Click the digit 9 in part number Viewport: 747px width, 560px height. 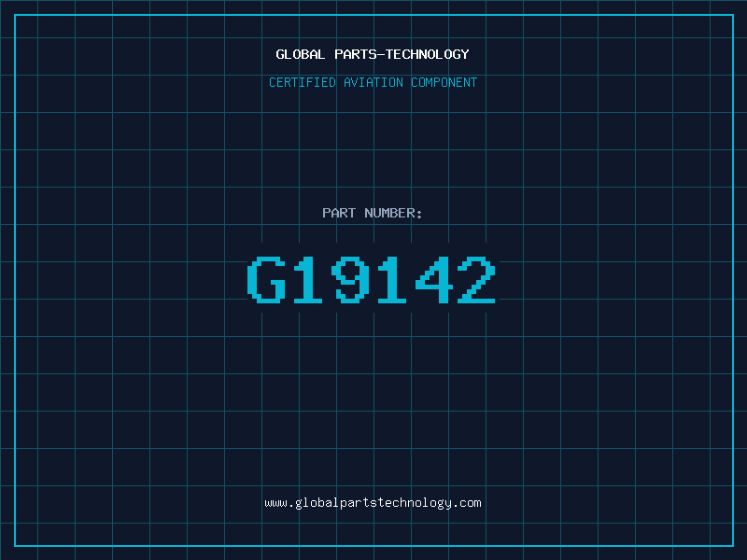(x=351, y=279)
